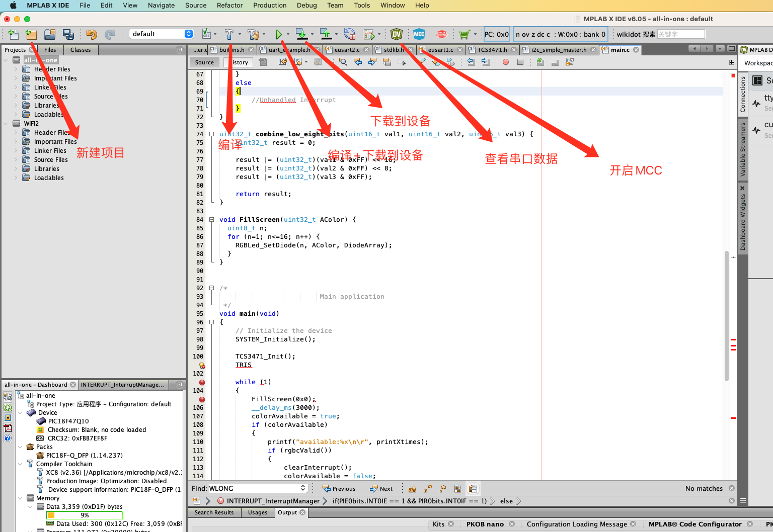
Task: Click the Stop Macro Recording square icon
Action: pos(520,62)
